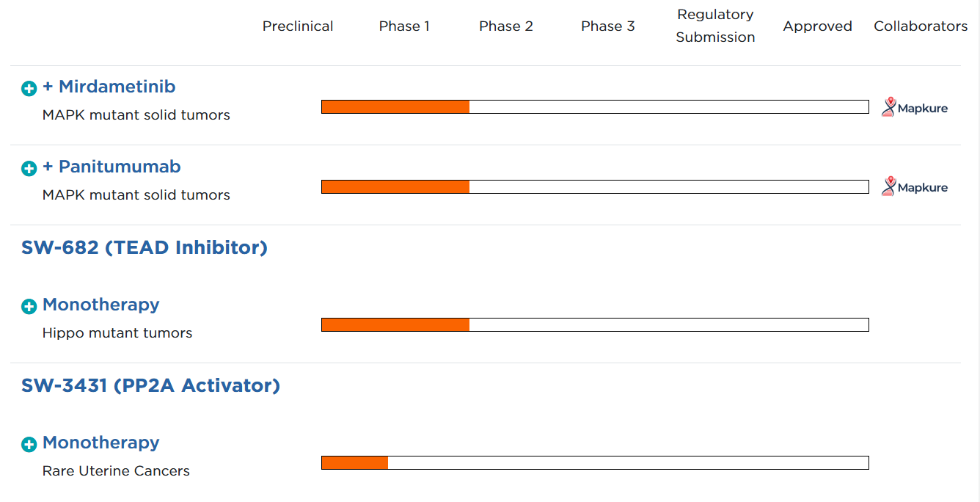Open the + Mirdametinib link

coord(109,87)
